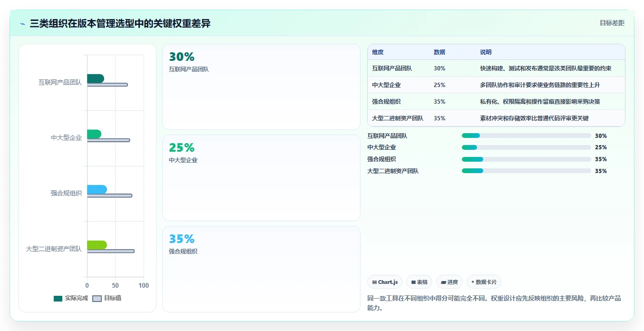The width and height of the screenshot is (644, 331).
Task: Click description 私有化、权限隔离和操作留痕直接影响采购决策
Action: click(540, 102)
